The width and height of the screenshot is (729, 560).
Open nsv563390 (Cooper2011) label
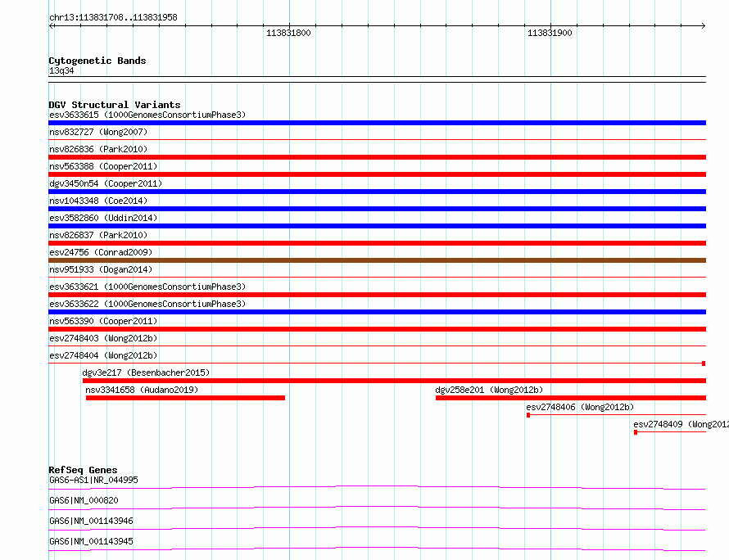tap(103, 321)
